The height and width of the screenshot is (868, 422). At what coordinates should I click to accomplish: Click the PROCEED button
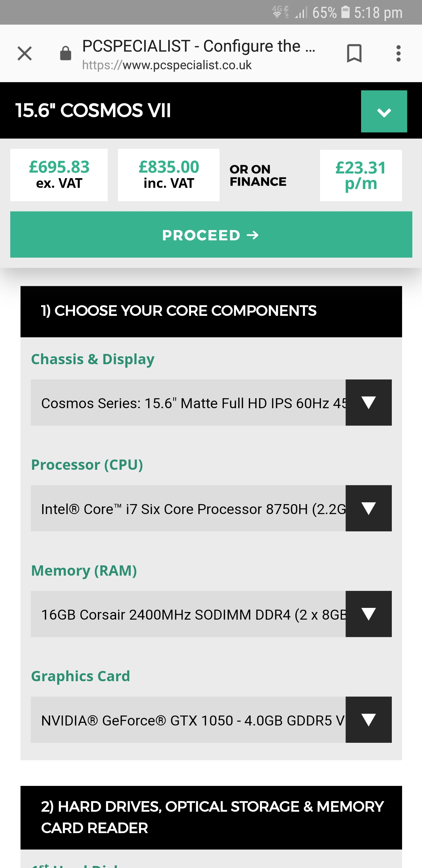point(211,235)
